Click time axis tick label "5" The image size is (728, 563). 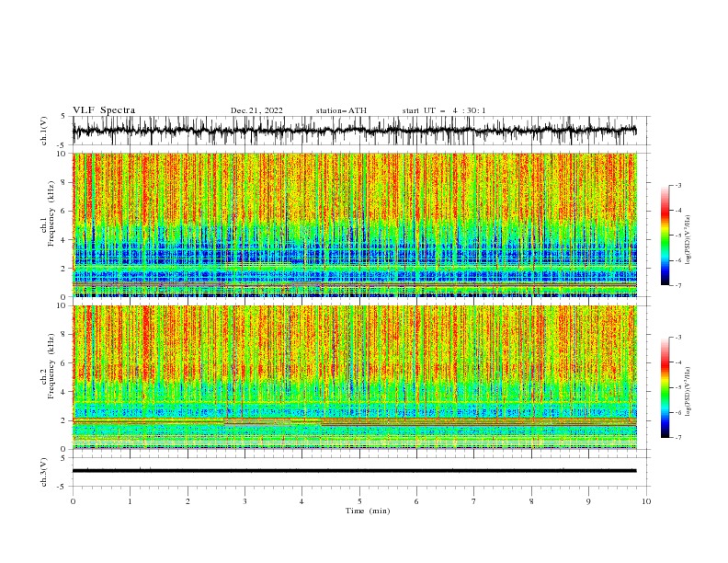[359, 501]
